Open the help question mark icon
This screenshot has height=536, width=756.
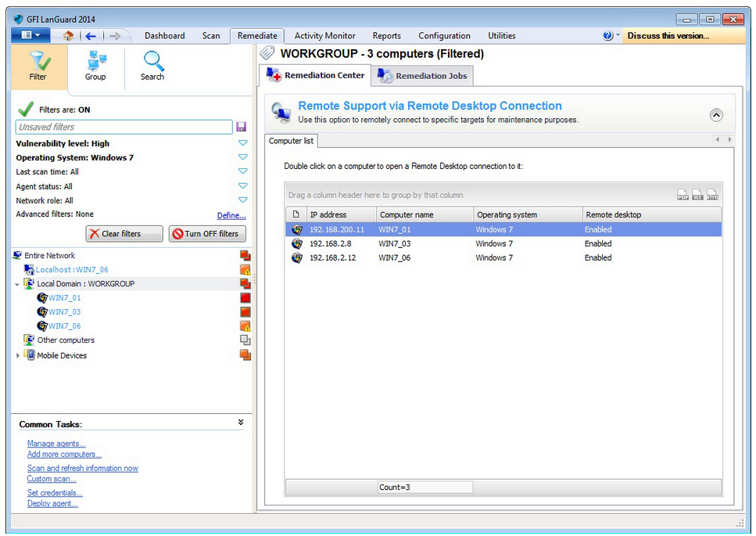point(608,35)
